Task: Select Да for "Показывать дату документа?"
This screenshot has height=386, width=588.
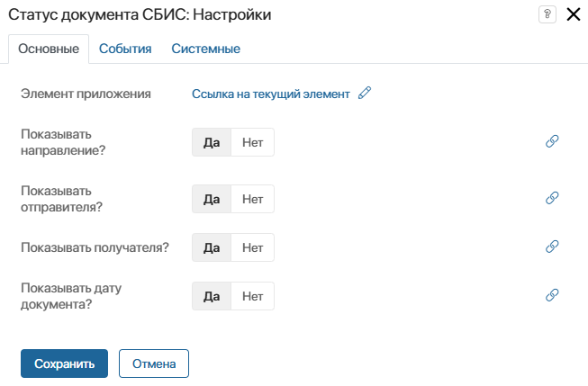Action: (212, 295)
